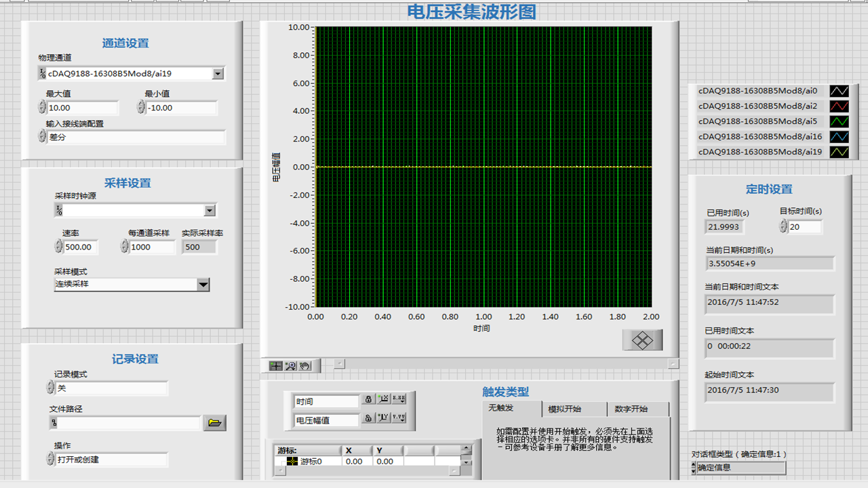
Task: Expand the 采样模式 sampling mode dropdown
Action: point(203,284)
